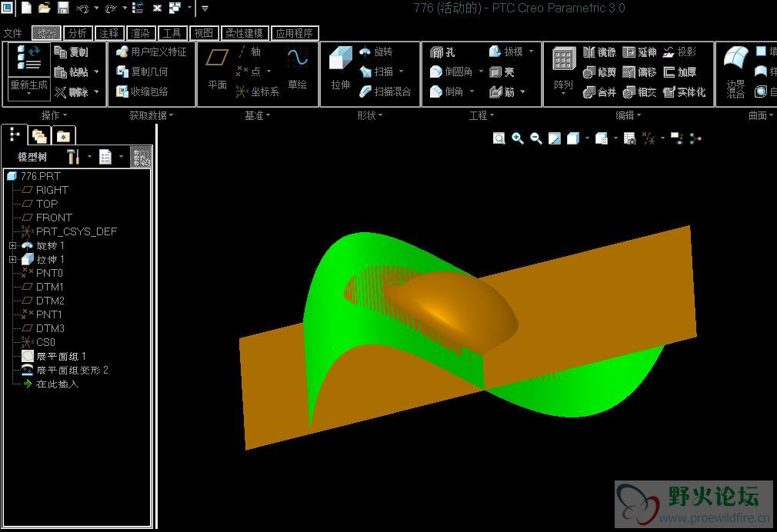Switch to the folder browser navigator tab
This screenshot has width=777, height=532.
tap(39, 135)
